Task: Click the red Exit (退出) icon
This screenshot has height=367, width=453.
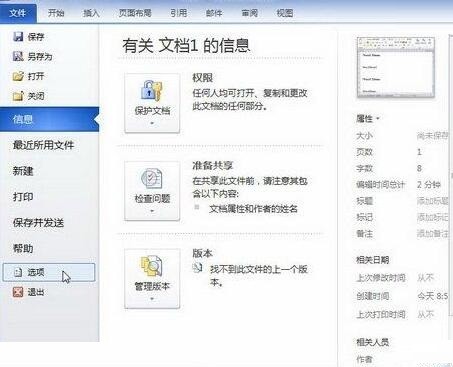Action: coord(18,292)
